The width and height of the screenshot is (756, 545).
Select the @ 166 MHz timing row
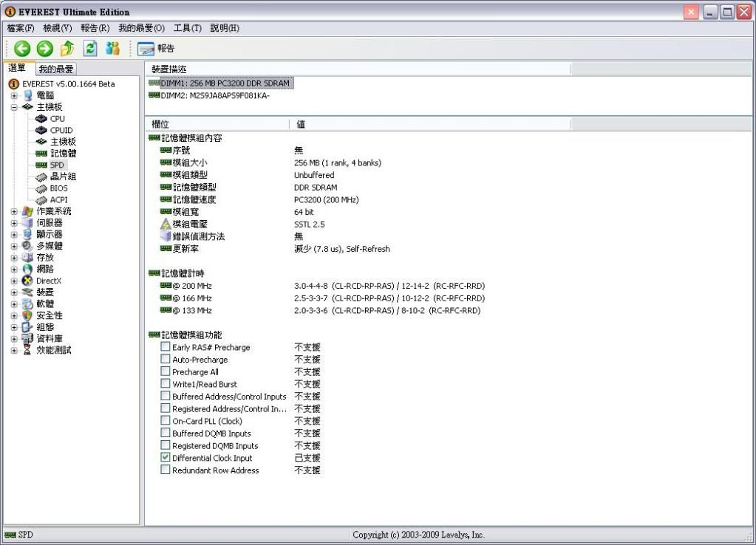coord(322,298)
